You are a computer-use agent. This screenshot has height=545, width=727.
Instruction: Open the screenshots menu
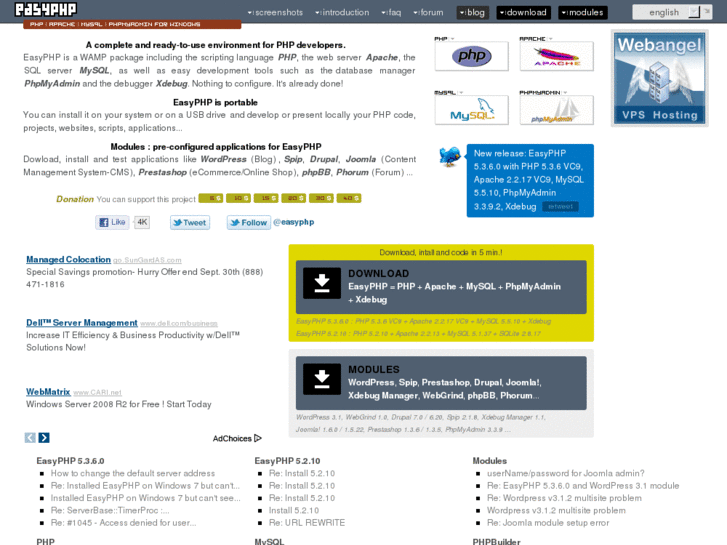pos(275,13)
